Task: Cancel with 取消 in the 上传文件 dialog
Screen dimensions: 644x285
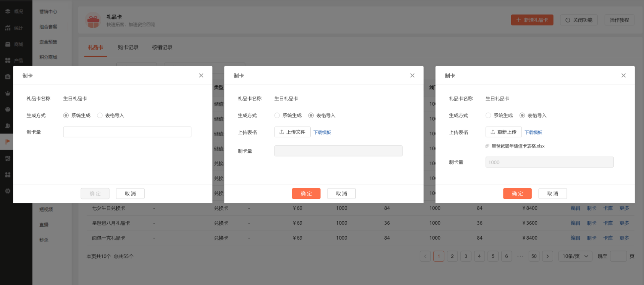Action: pos(341,193)
